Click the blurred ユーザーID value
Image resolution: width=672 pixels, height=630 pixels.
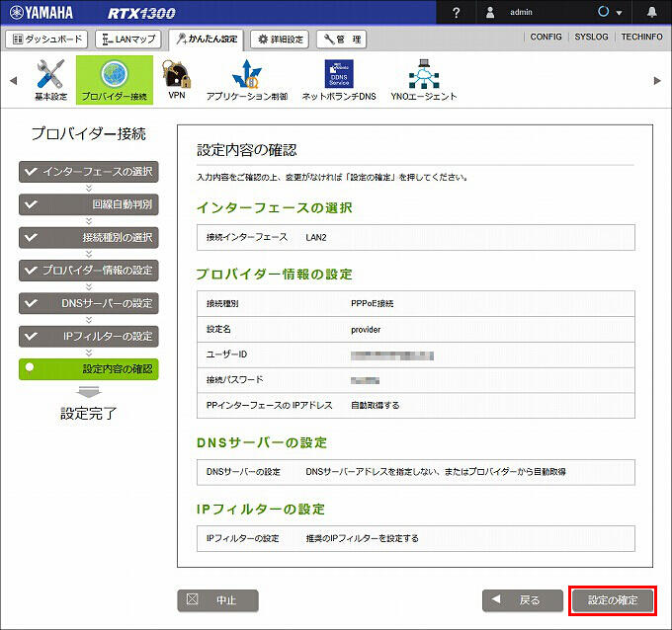click(392, 355)
